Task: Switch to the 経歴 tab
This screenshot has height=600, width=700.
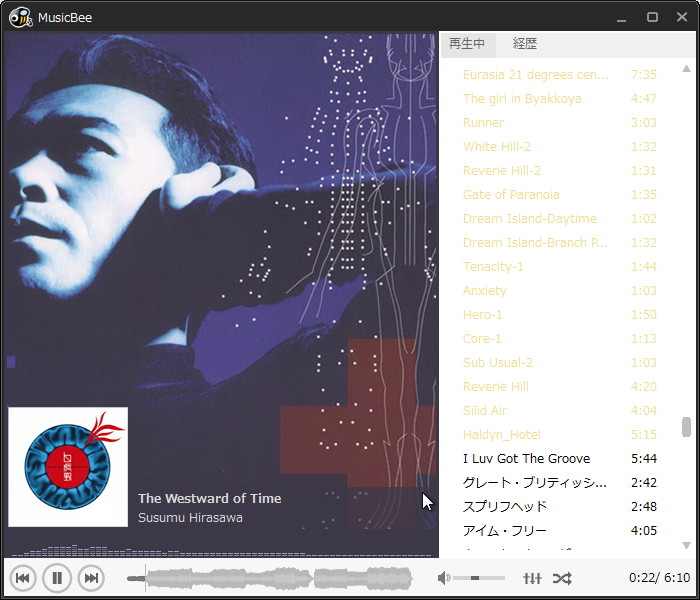Action: (x=525, y=44)
